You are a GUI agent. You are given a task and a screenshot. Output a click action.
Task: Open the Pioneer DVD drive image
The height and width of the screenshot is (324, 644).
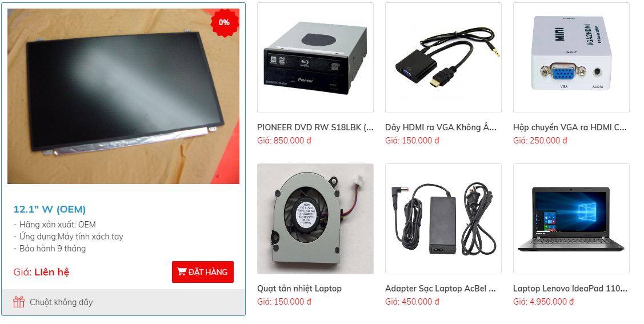click(315, 58)
